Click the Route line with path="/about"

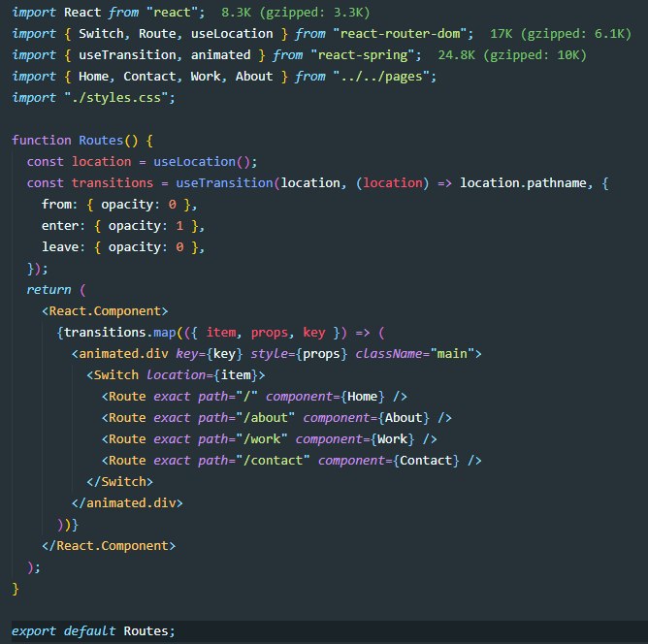(x=276, y=418)
